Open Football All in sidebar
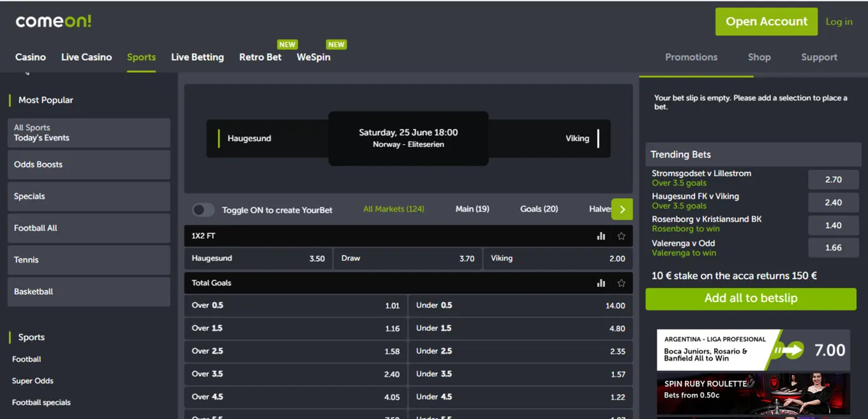 [89, 228]
